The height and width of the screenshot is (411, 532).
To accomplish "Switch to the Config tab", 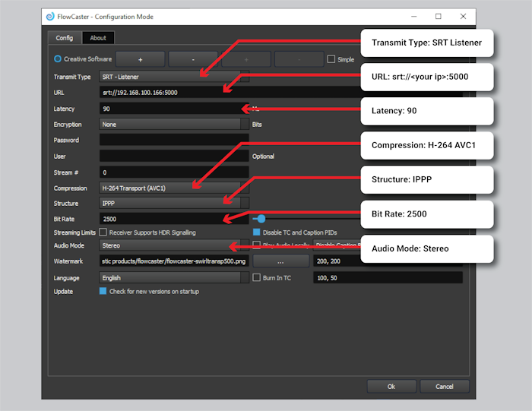I will tap(65, 38).
